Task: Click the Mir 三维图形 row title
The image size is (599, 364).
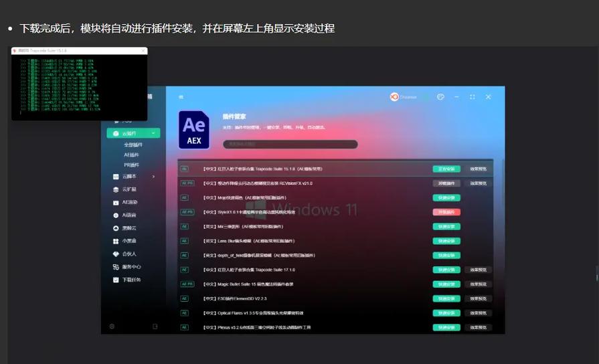Action: [x=243, y=227]
